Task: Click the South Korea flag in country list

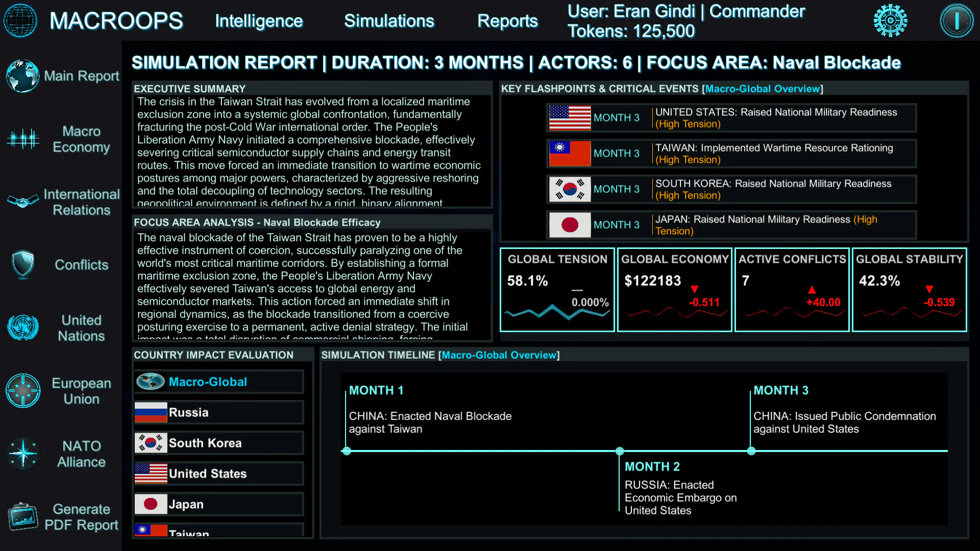Action: [151, 443]
